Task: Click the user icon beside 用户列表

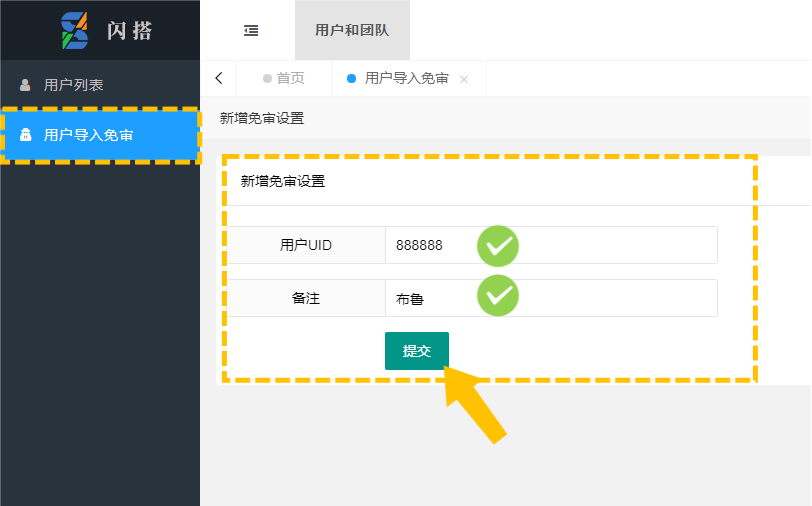Action: tap(25, 85)
